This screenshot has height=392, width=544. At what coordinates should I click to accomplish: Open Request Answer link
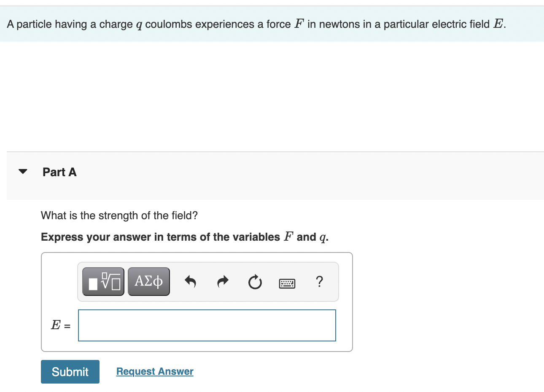[155, 371]
